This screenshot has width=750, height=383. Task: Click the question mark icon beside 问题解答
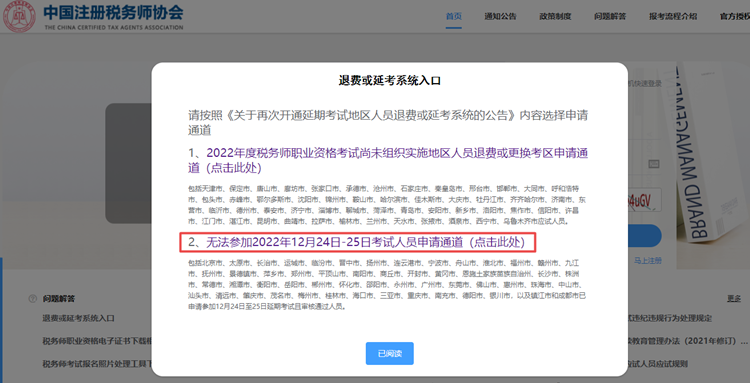tap(33, 299)
